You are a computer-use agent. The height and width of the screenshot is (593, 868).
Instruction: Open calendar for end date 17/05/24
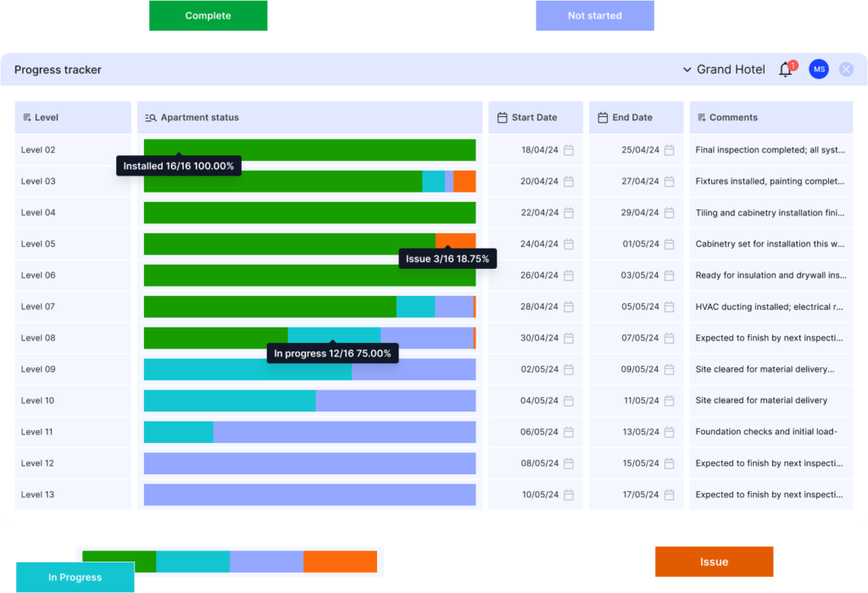(670, 495)
